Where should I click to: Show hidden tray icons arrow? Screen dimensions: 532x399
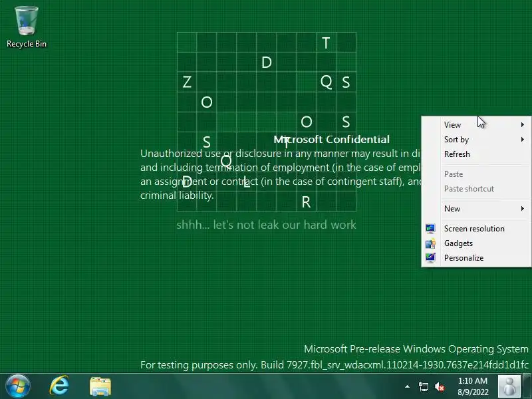point(407,386)
